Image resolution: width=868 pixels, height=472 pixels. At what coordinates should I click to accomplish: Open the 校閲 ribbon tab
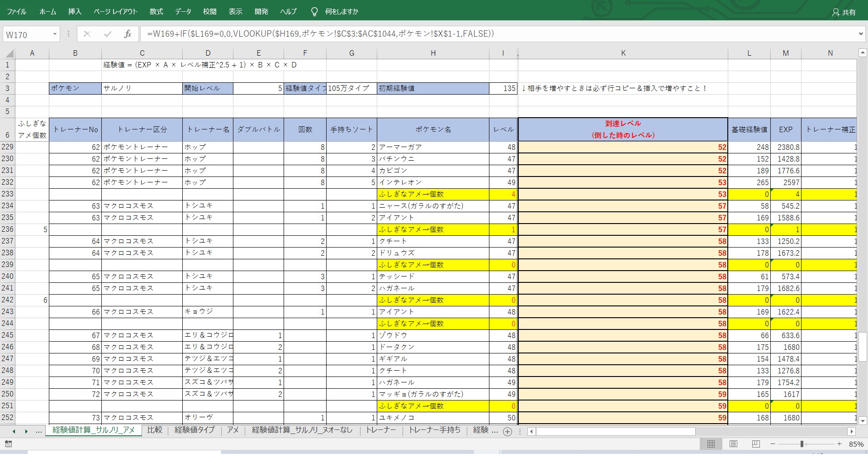209,12
